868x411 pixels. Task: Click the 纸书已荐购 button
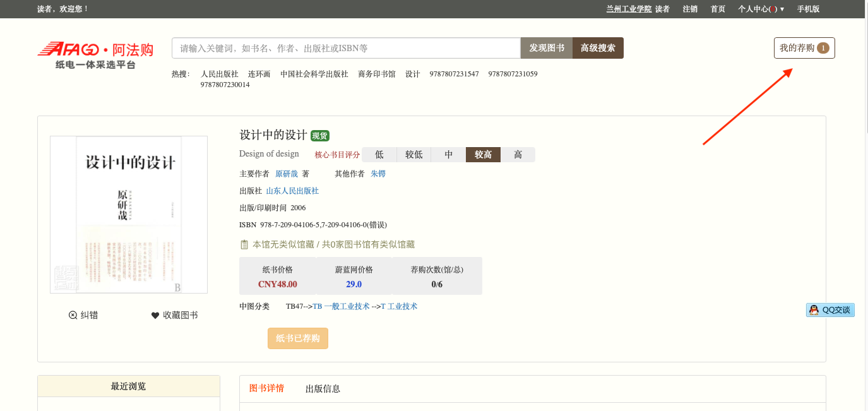point(298,338)
